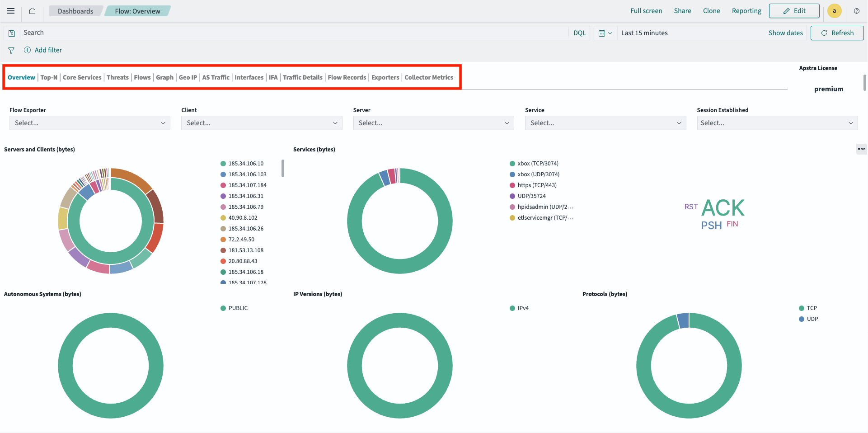The height and width of the screenshot is (433, 868).
Task: Open the Top-N tab
Action: point(49,77)
